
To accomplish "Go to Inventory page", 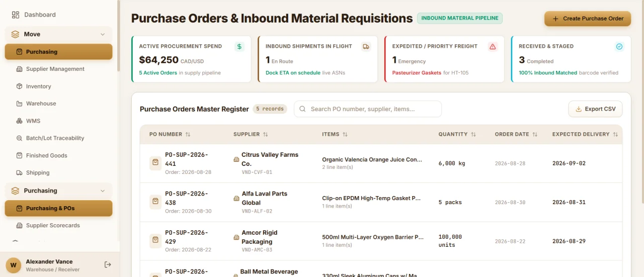I will click(58, 86).
